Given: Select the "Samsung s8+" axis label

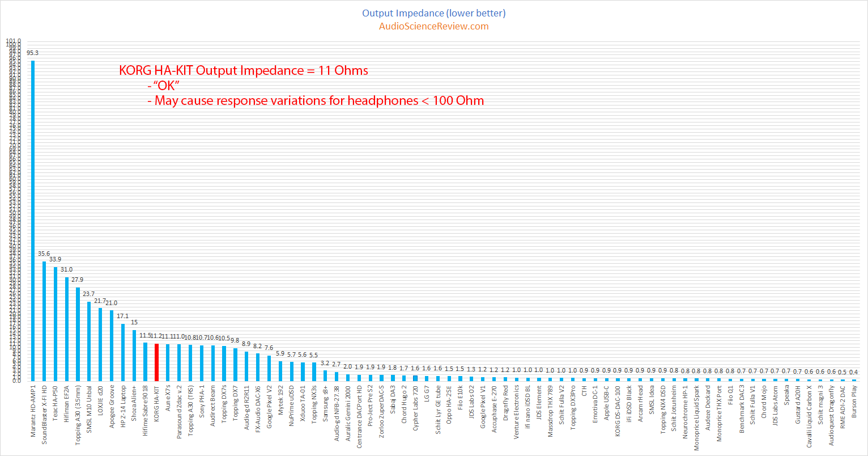Looking at the screenshot, I should pyautogui.click(x=326, y=404).
